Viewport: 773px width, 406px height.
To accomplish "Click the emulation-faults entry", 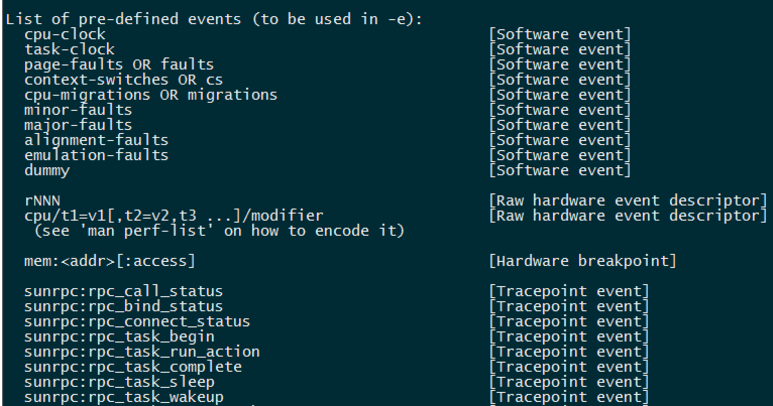I will coord(96,155).
